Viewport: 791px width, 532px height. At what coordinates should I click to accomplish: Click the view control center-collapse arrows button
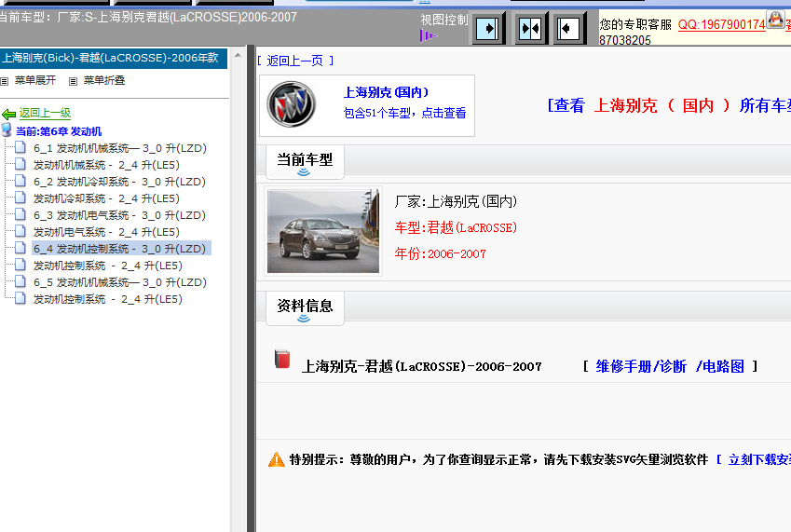(x=531, y=28)
